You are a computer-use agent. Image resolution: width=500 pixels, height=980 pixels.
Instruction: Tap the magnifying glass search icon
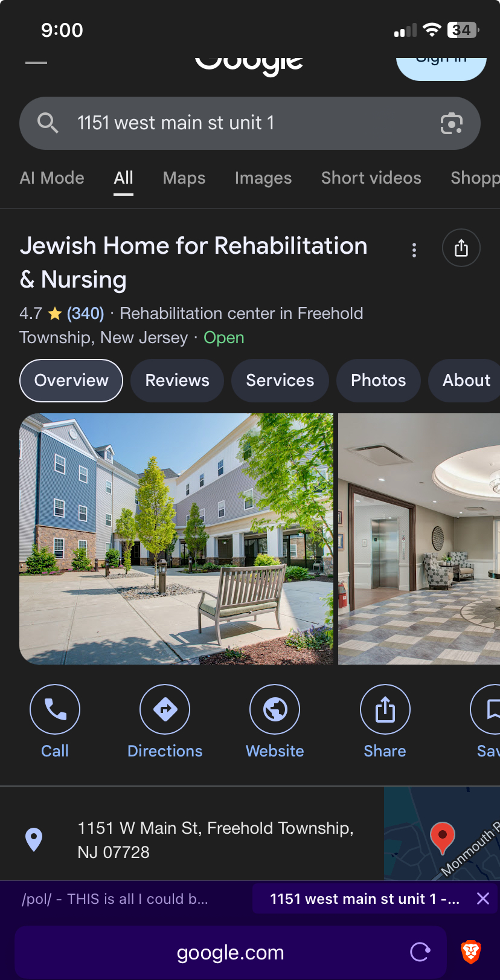(48, 123)
